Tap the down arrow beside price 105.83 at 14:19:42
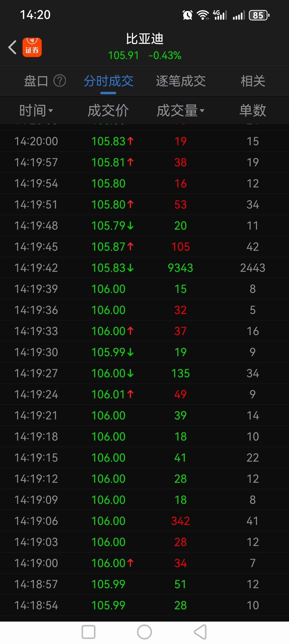This screenshot has width=289, height=644. pyautogui.click(x=130, y=268)
